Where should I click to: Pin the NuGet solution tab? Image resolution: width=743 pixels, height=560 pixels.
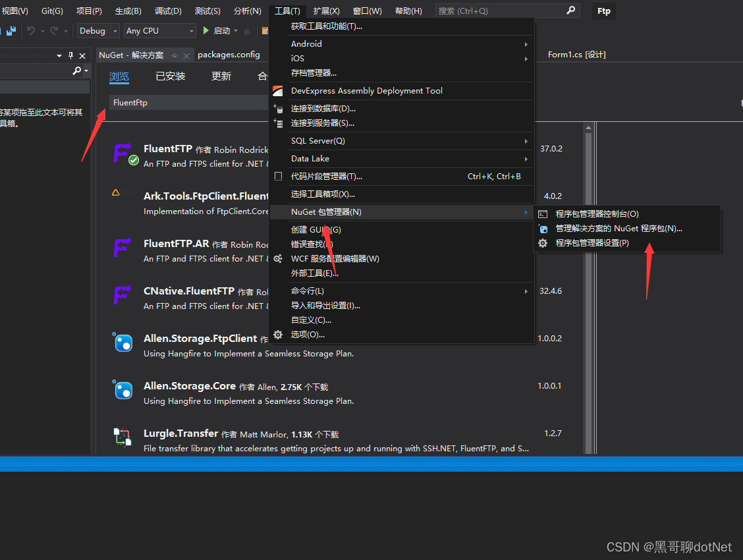(175, 56)
